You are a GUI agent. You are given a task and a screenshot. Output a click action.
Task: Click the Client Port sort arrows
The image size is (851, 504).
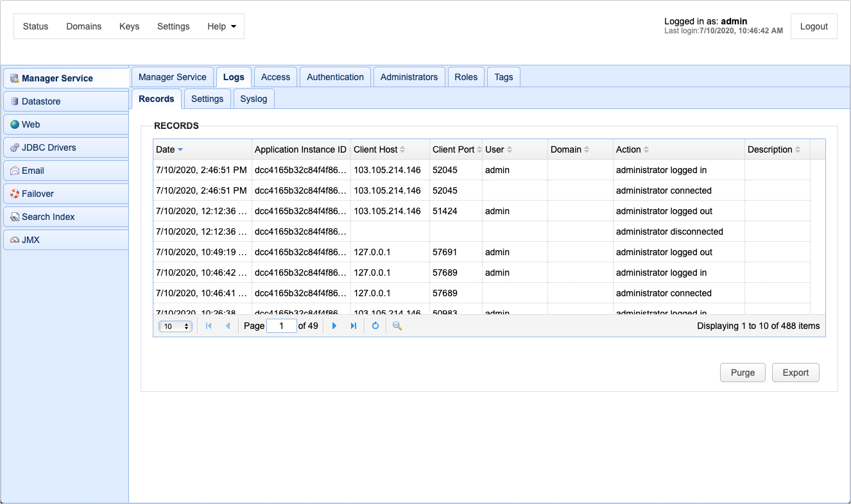click(479, 149)
